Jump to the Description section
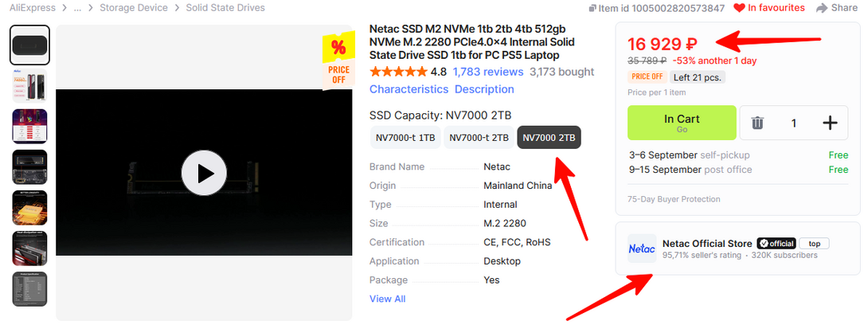 (x=484, y=89)
